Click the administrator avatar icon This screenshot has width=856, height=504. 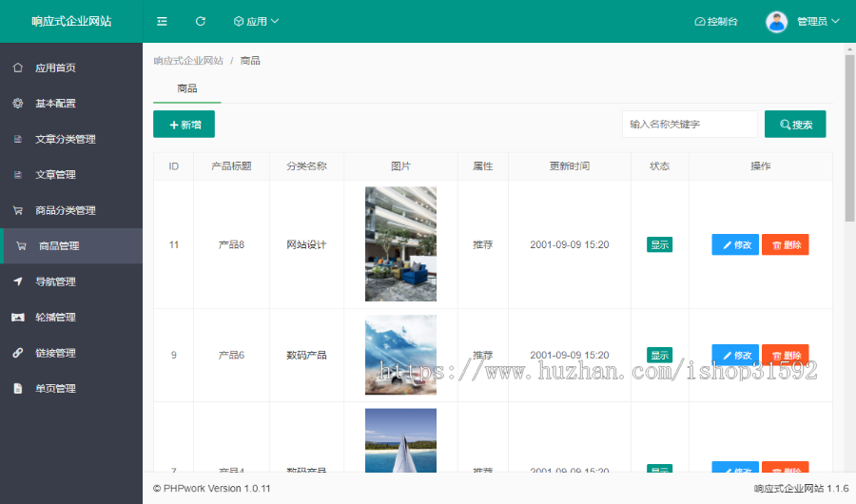coord(777,21)
